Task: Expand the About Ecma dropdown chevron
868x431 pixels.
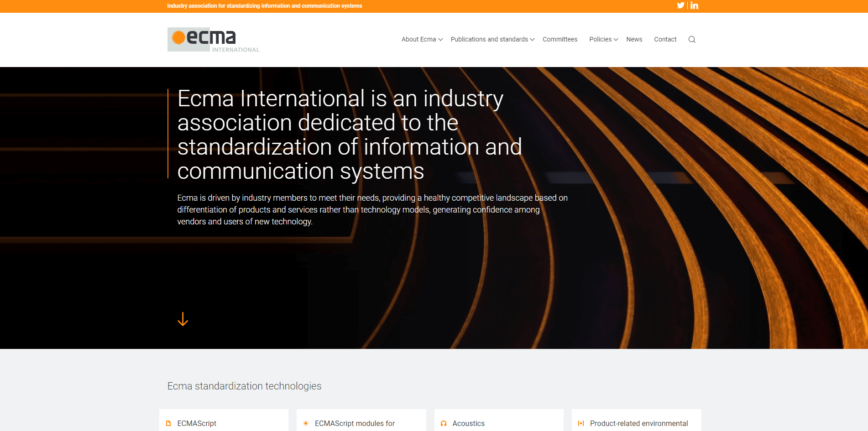Action: (x=440, y=40)
